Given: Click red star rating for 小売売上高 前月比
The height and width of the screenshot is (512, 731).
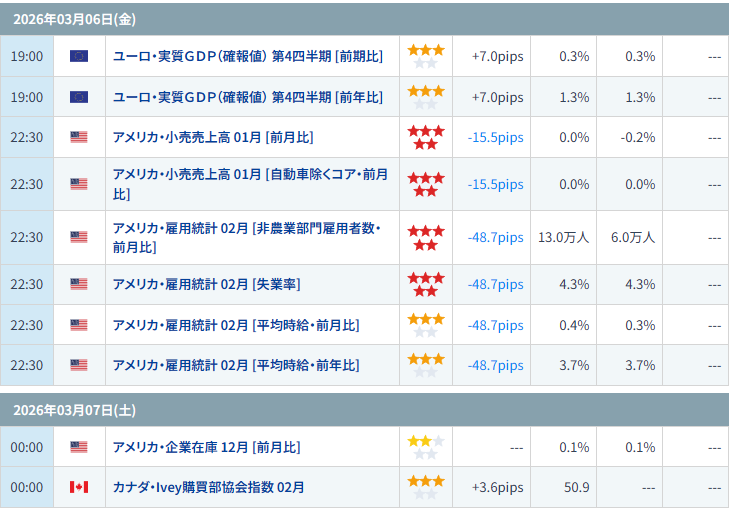Looking at the screenshot, I should [425, 137].
